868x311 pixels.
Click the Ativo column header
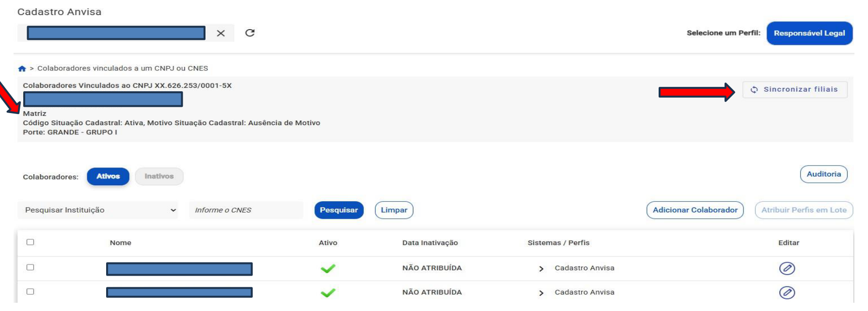click(328, 243)
